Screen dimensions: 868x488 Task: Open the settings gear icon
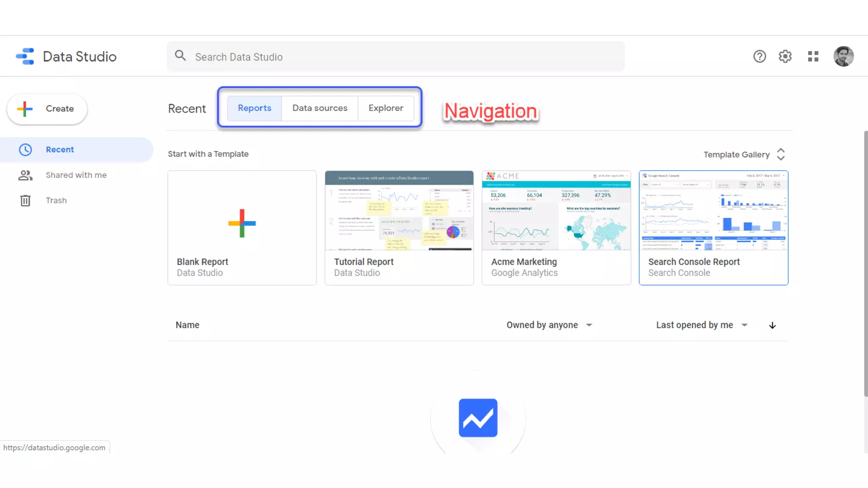[x=785, y=56]
